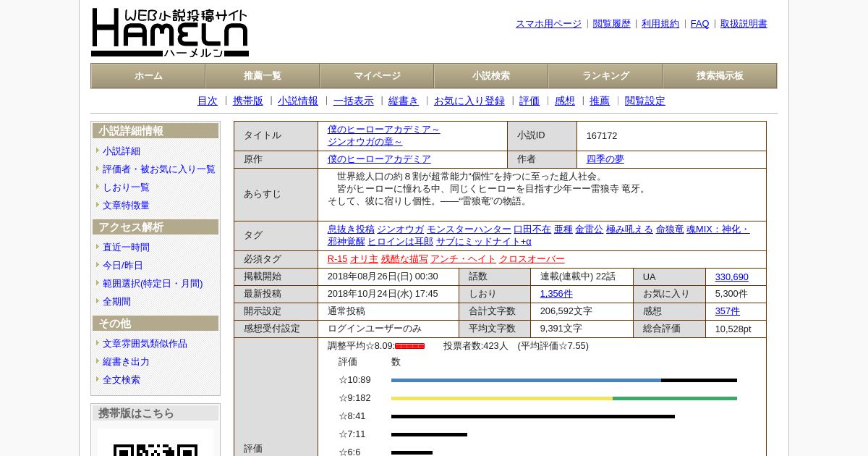Open the novel title 僕のヒーローアカデミア～ジンオウガの章～
This screenshot has height=456, width=868.
coord(383,136)
